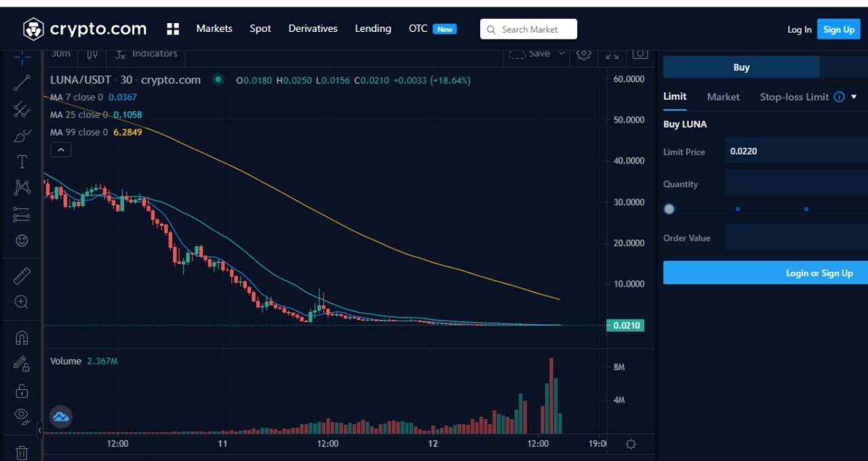Click the MA 25 close indicator legend
This screenshot has height=461, width=868.
pos(96,115)
